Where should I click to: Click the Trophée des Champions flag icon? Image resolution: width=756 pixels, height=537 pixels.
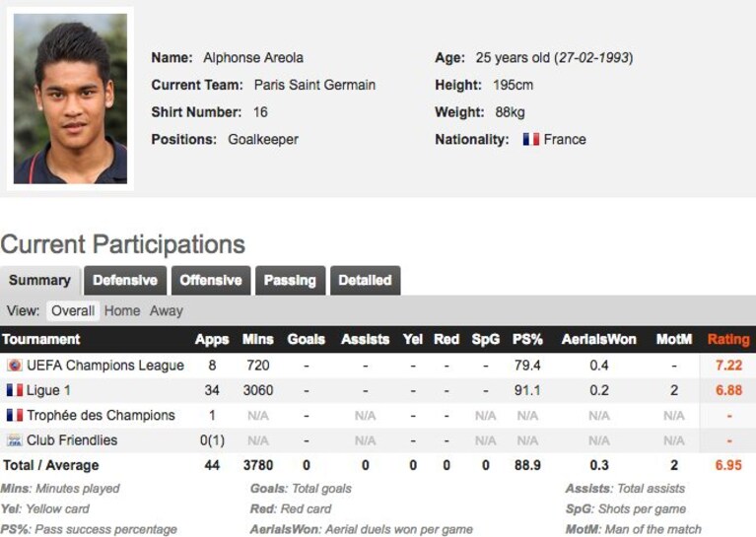coord(15,415)
